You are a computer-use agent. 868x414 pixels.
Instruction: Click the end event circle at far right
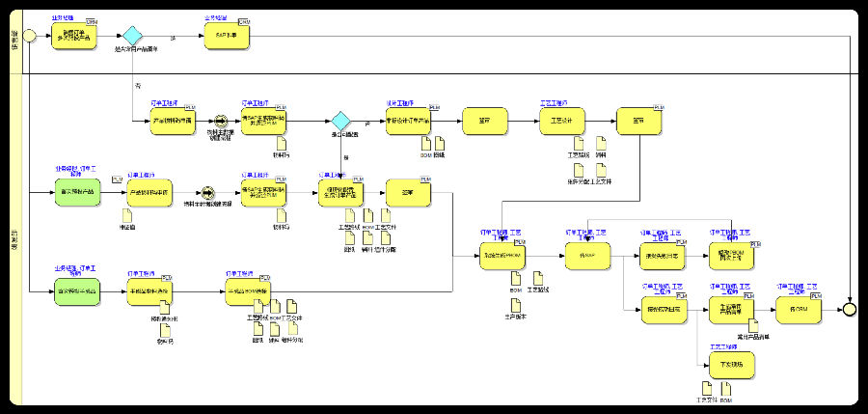[x=850, y=309]
